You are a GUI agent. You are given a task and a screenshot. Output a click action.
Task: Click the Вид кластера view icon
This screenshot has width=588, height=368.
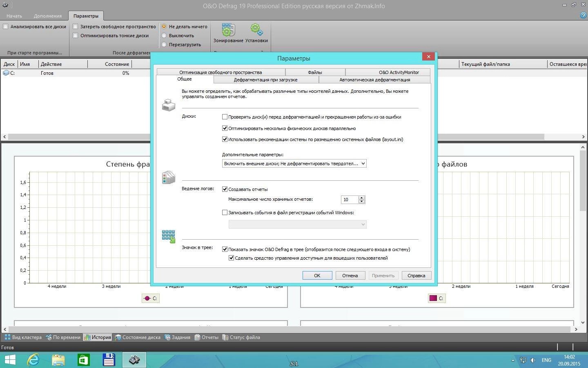point(7,337)
